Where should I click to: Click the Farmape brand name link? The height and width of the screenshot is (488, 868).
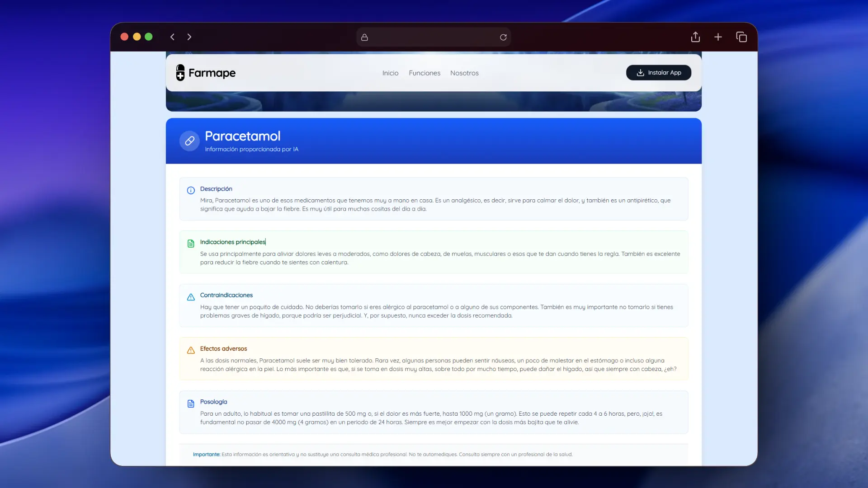[212, 73]
